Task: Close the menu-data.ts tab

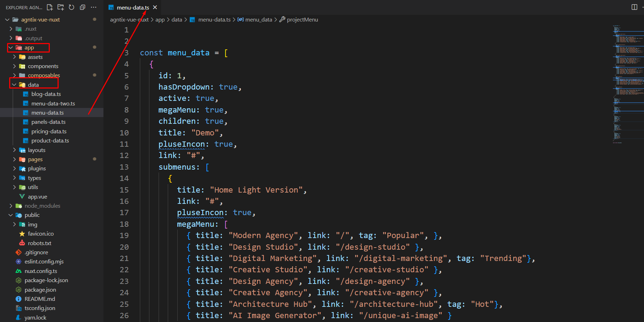Action: point(155,7)
